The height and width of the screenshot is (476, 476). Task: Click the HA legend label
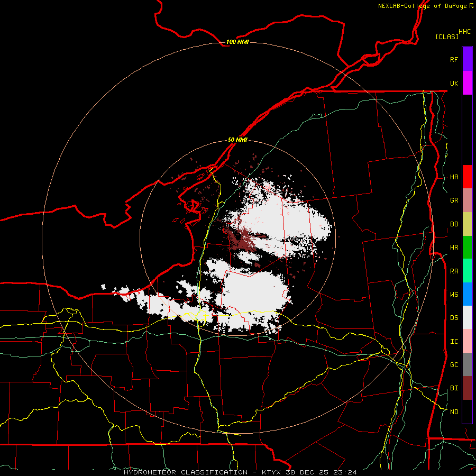(x=454, y=177)
